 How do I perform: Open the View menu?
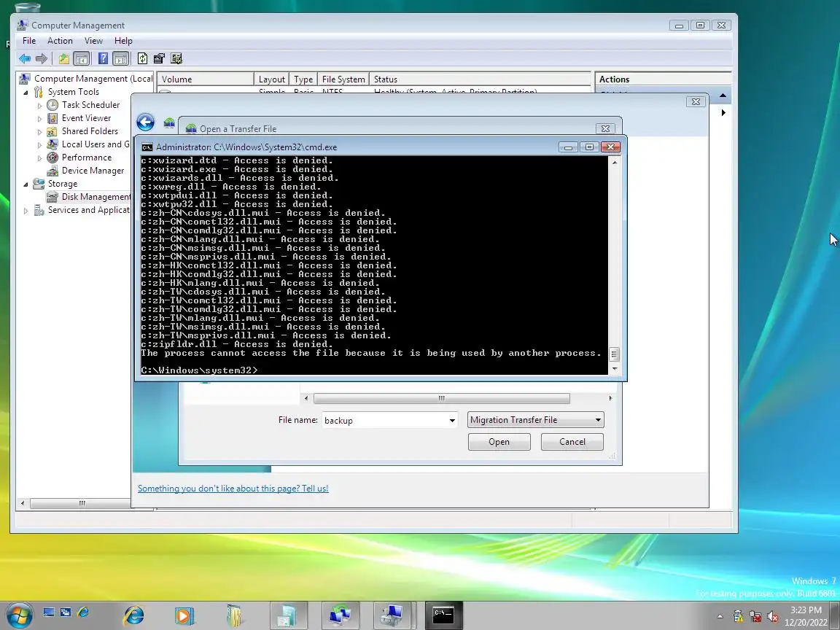(93, 41)
